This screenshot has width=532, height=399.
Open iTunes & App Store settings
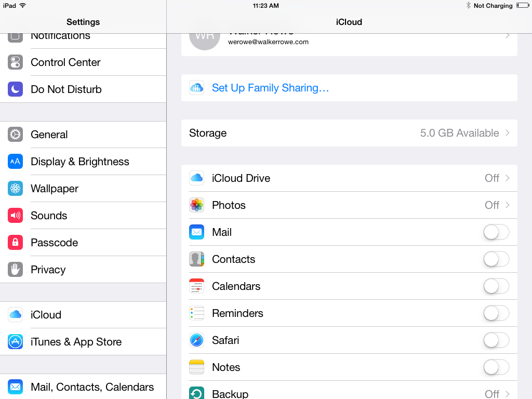click(83, 342)
